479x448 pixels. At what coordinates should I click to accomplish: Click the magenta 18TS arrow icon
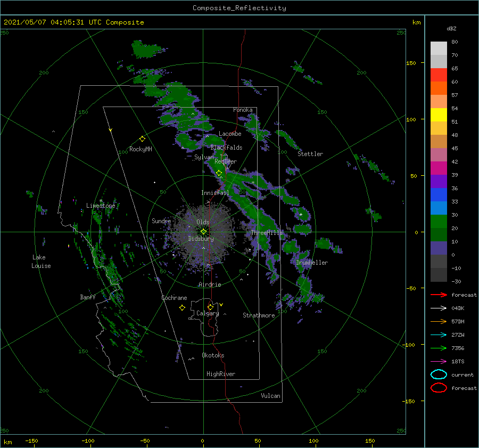coord(439,362)
